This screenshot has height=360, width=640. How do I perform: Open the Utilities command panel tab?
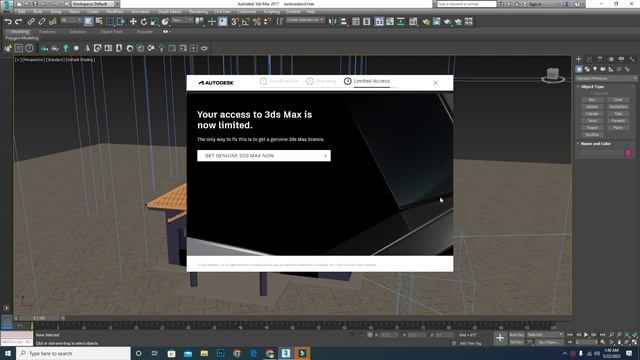(632, 60)
